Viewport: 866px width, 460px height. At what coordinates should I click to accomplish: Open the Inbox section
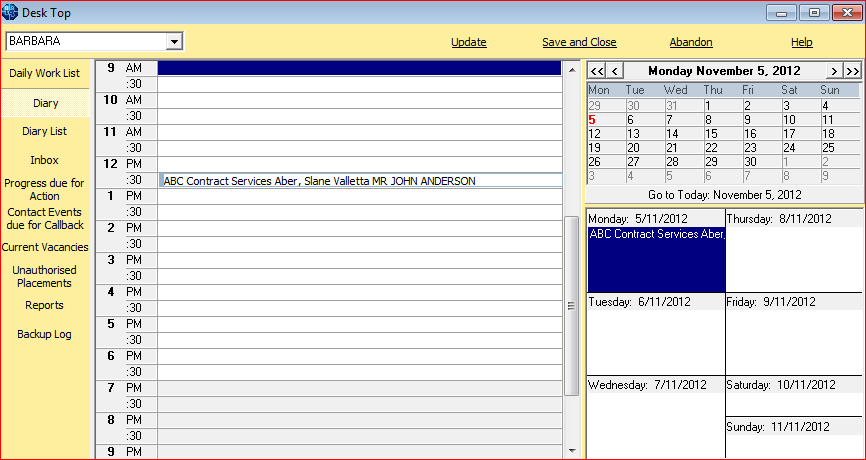[x=45, y=160]
